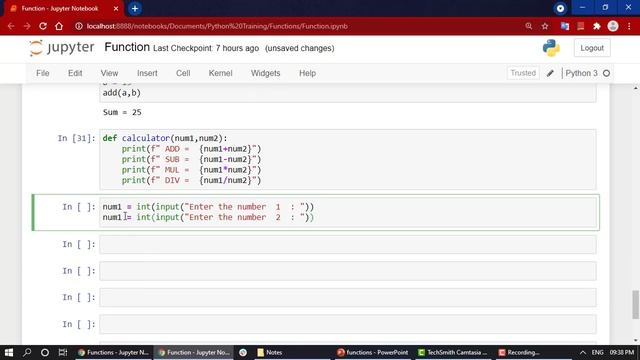Open Windows Start menu
The image size is (640, 360).
[9, 353]
